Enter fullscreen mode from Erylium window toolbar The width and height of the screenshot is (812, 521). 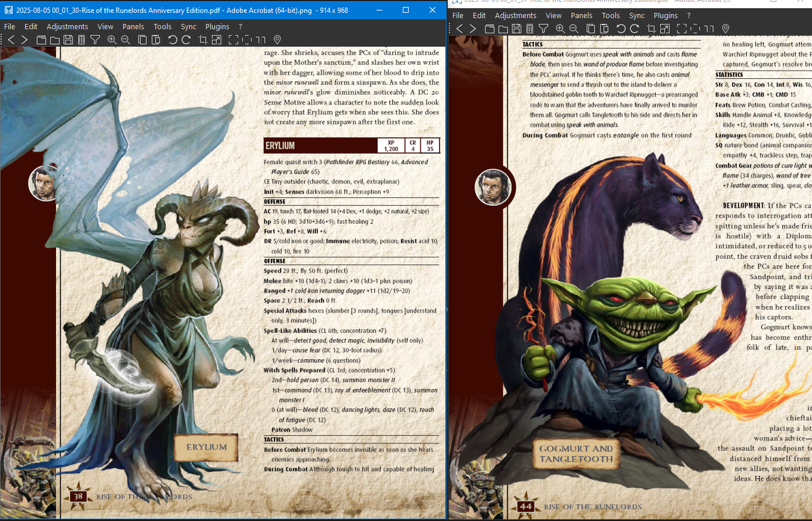click(234, 40)
